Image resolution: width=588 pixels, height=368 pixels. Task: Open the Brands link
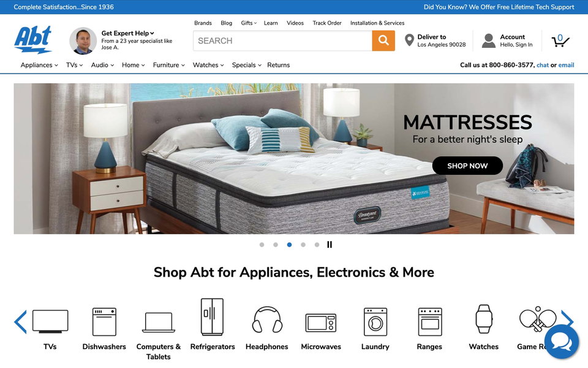click(x=203, y=23)
